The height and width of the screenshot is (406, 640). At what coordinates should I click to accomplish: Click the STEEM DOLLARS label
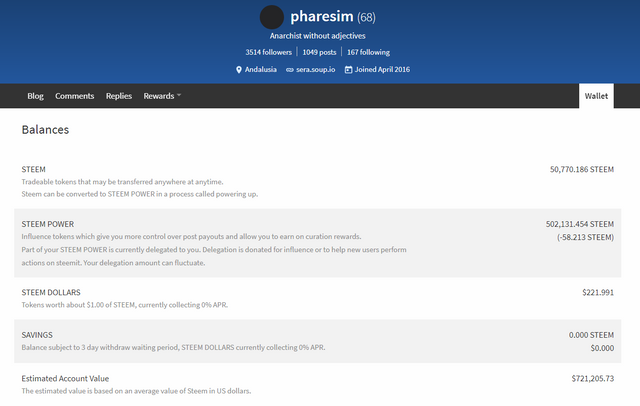[51, 293]
